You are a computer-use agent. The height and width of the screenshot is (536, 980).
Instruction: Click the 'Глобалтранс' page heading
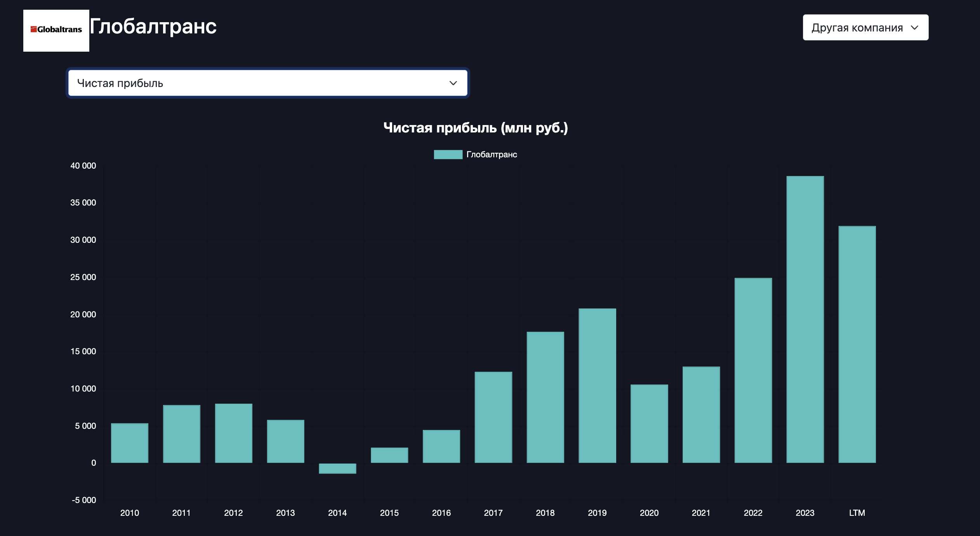[153, 27]
